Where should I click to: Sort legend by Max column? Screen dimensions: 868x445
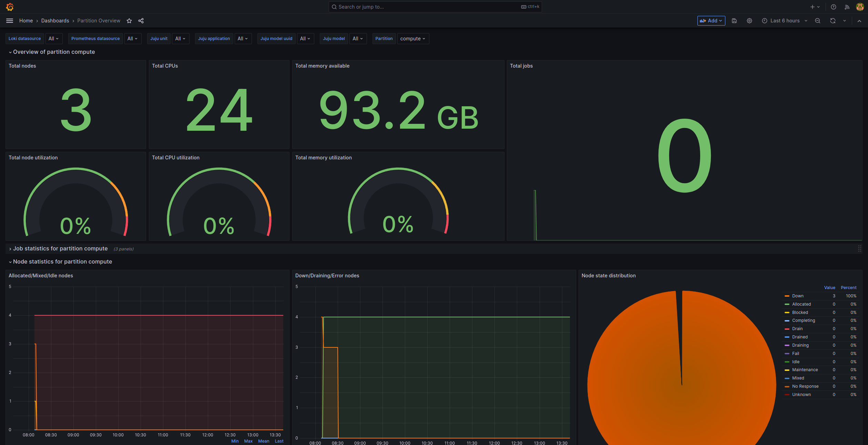pyautogui.click(x=248, y=441)
